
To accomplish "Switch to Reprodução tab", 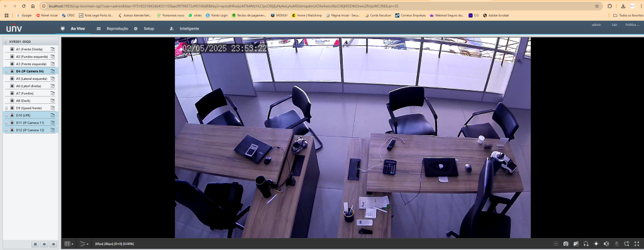I will [x=117, y=29].
